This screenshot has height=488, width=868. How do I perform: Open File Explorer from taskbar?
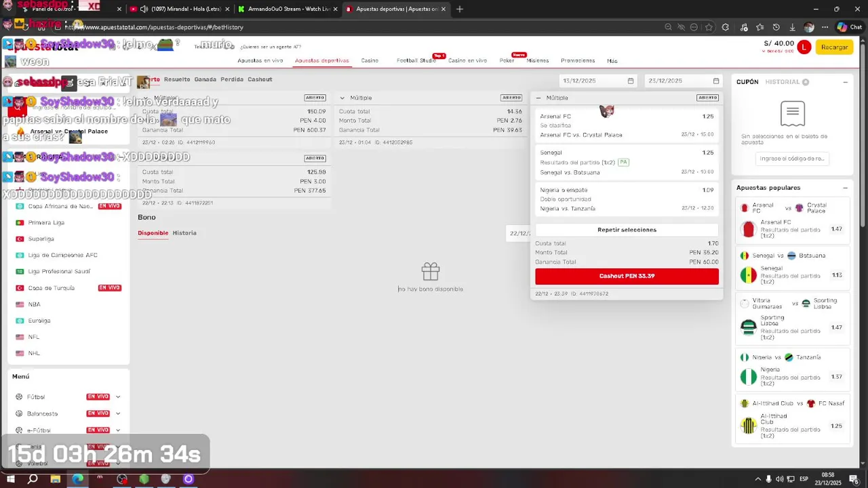(56, 479)
